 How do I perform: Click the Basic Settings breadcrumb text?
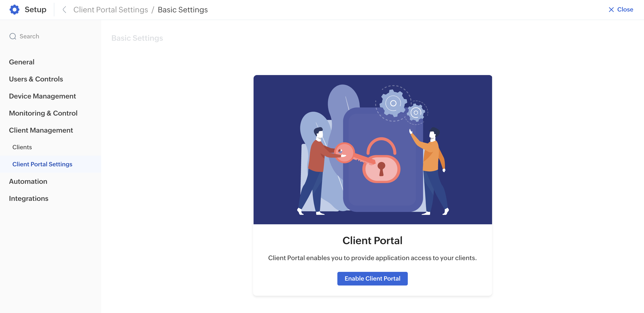(x=182, y=10)
